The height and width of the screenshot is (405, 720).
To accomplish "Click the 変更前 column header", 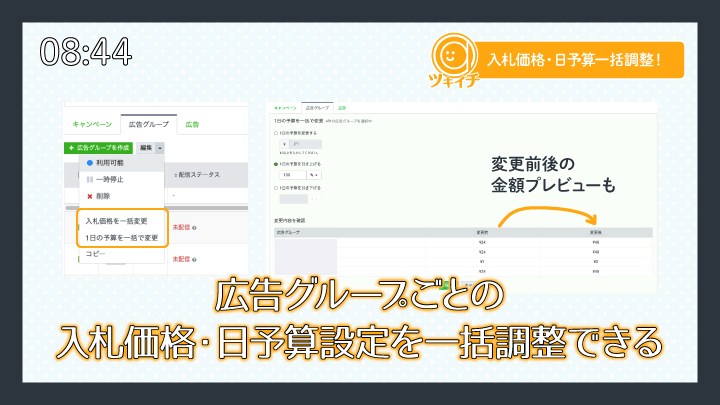I will coord(482,232).
